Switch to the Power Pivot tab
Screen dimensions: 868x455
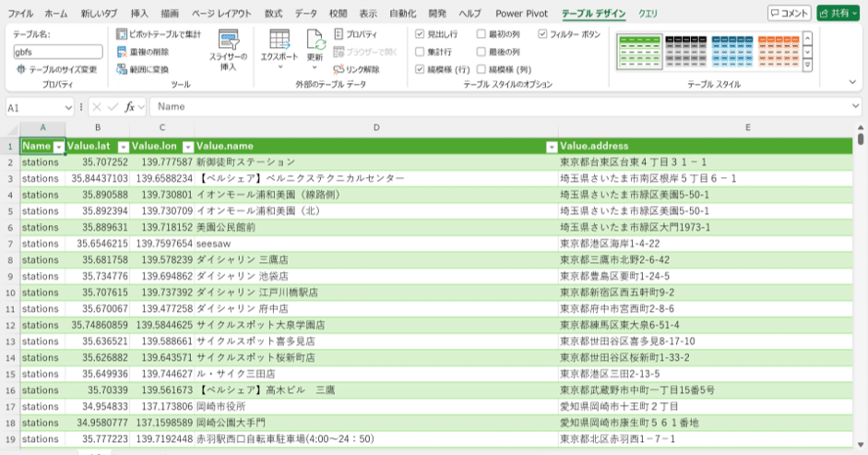coord(521,14)
